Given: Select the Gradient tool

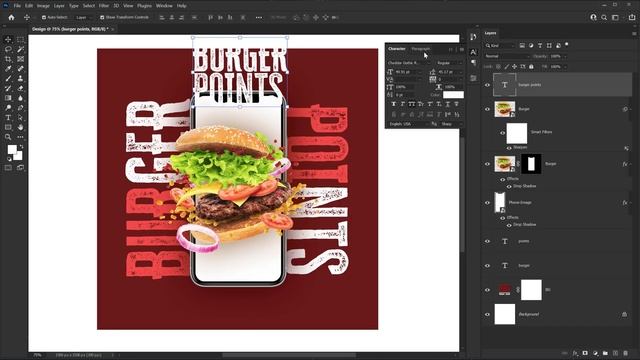Looking at the screenshot, I should click(8, 98).
